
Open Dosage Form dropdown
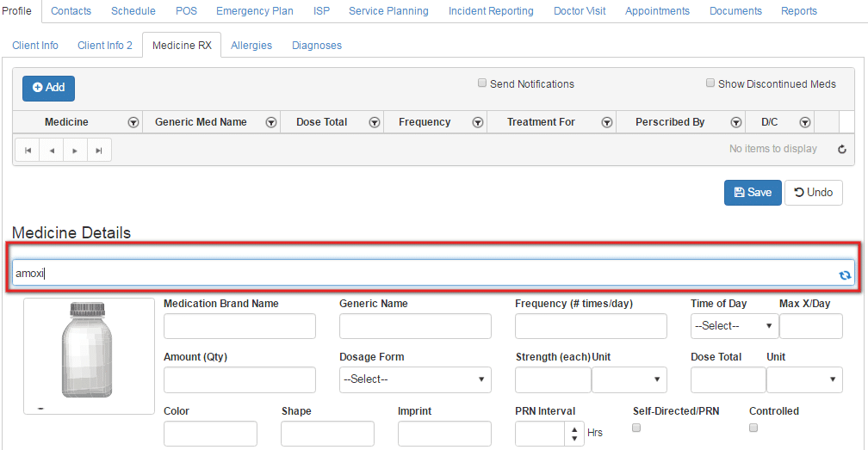point(415,379)
